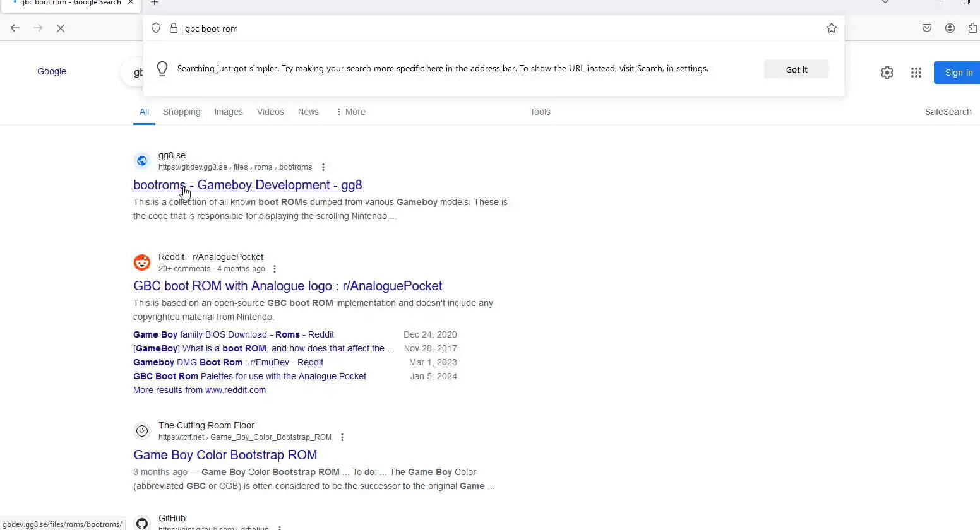Screen dimensions: 980x530
Task: Click the GitHub favicon
Action: tap(142, 523)
